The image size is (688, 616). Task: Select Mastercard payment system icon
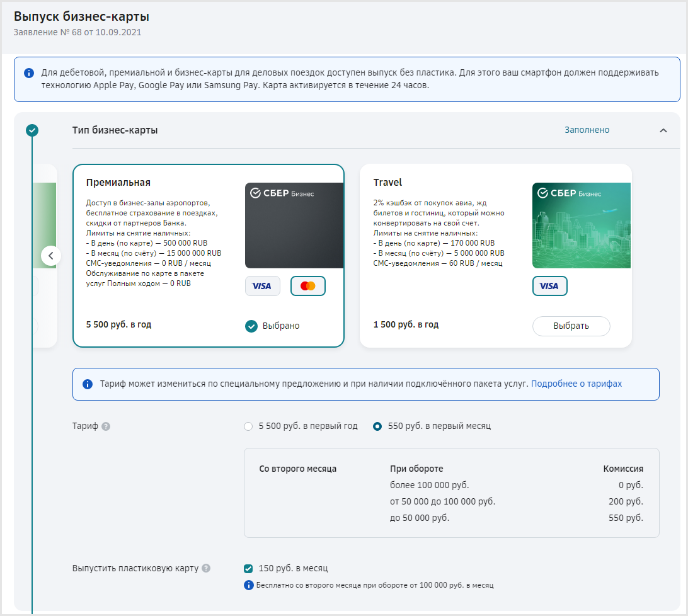pos(307,286)
